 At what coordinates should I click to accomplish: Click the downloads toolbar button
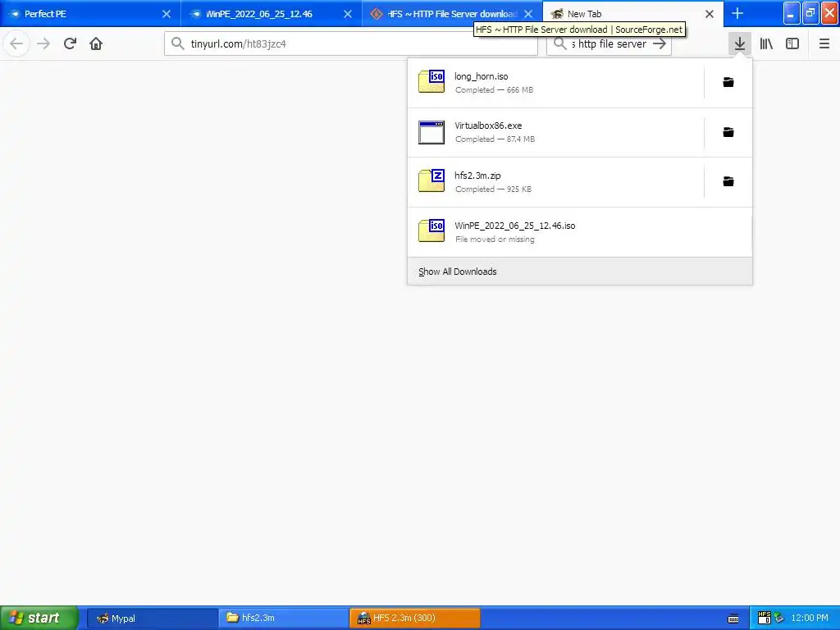click(739, 44)
